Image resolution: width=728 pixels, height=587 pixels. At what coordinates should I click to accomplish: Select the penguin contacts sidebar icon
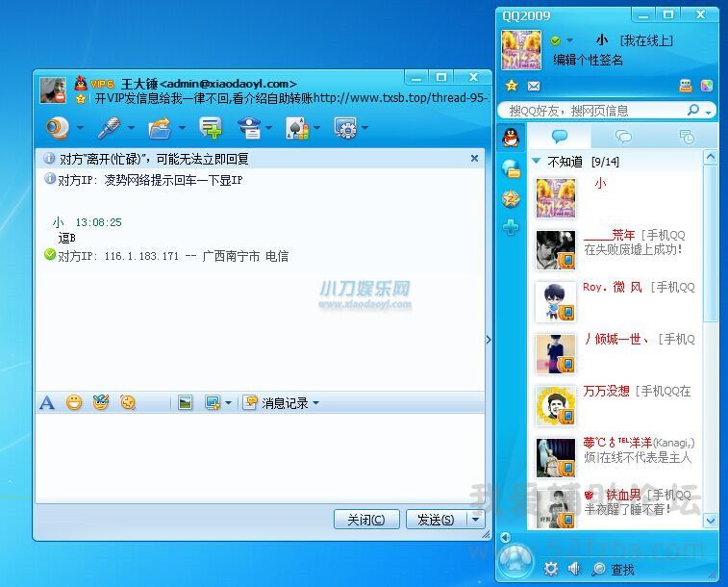click(511, 138)
